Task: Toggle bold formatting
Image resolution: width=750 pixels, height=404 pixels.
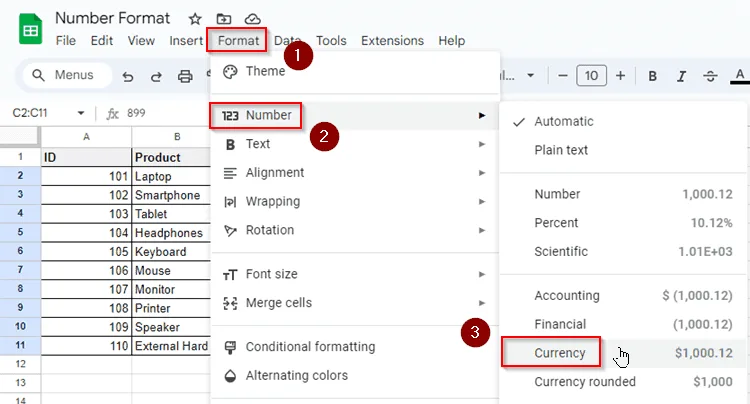Action: (x=652, y=76)
